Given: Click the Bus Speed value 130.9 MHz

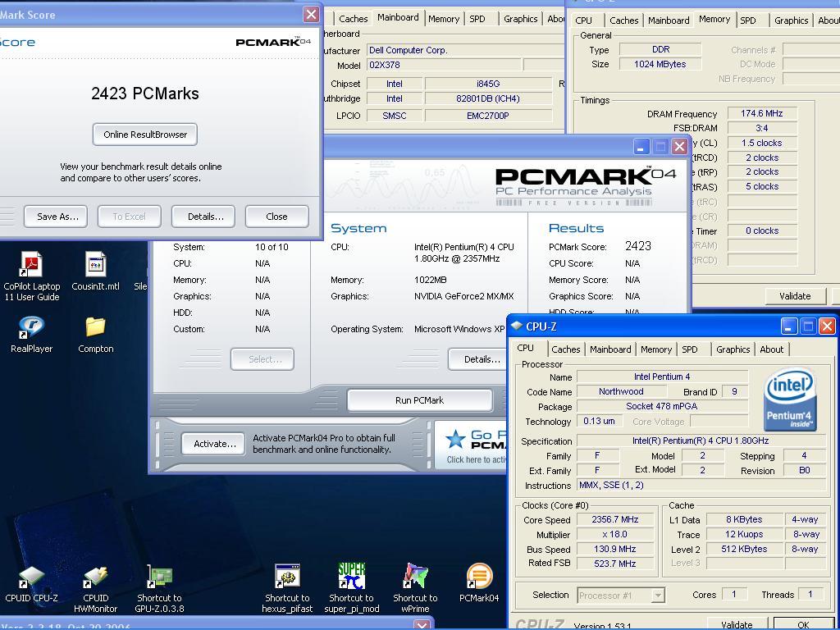Looking at the screenshot, I should 615,549.
